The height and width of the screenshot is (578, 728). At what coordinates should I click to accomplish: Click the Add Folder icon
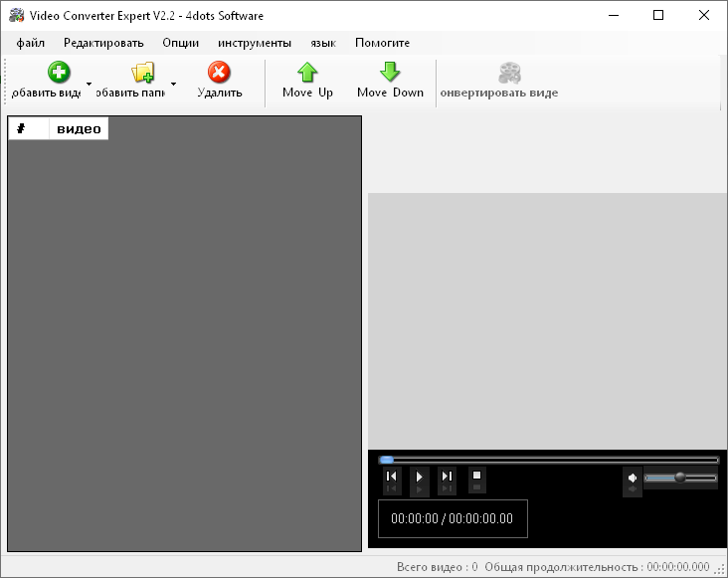pyautogui.click(x=142, y=73)
